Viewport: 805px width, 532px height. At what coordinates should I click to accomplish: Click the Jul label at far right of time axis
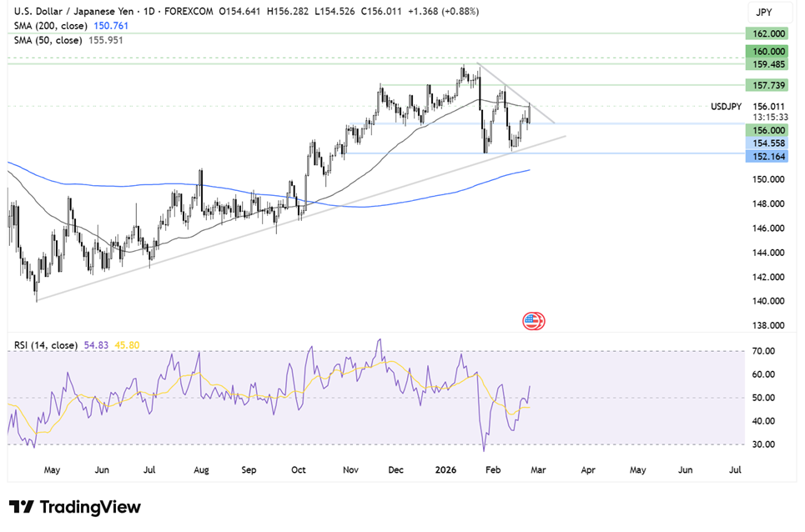735,470
